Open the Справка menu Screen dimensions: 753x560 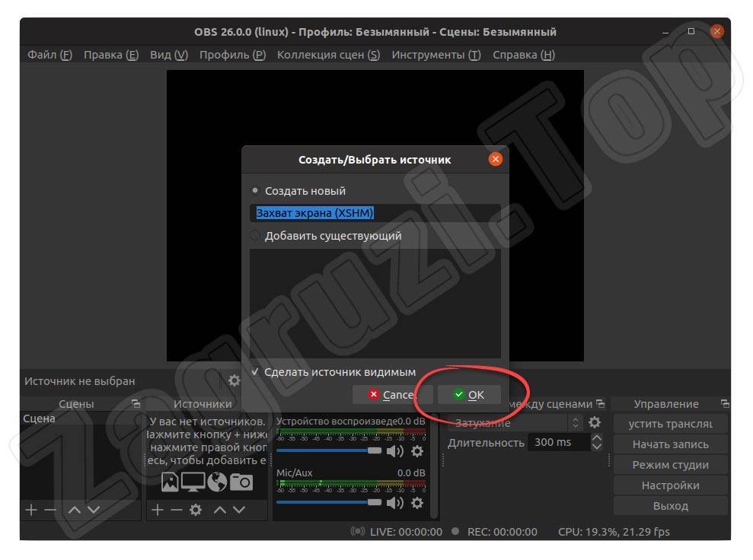tap(524, 55)
